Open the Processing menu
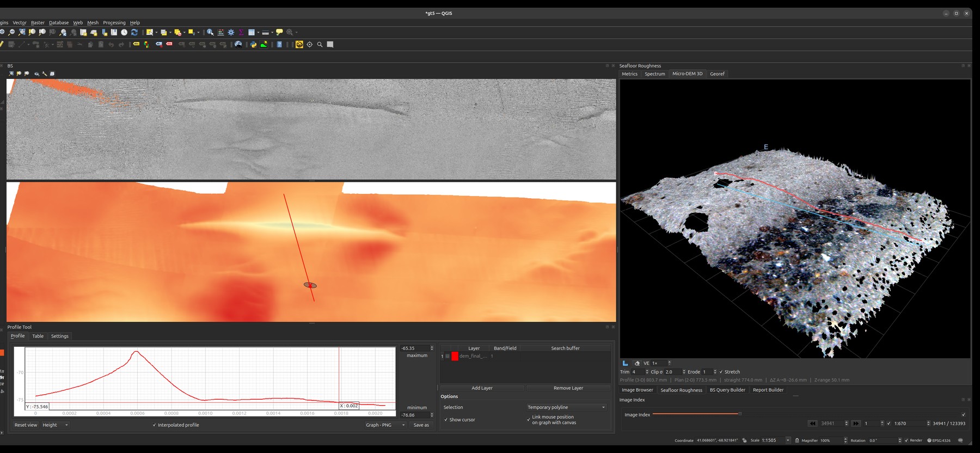The width and height of the screenshot is (980, 453). (x=114, y=23)
